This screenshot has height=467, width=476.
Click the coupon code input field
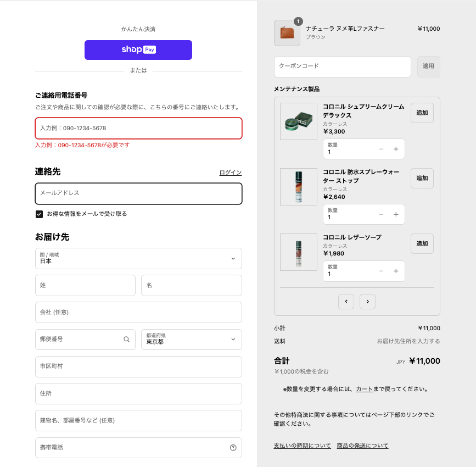point(342,66)
